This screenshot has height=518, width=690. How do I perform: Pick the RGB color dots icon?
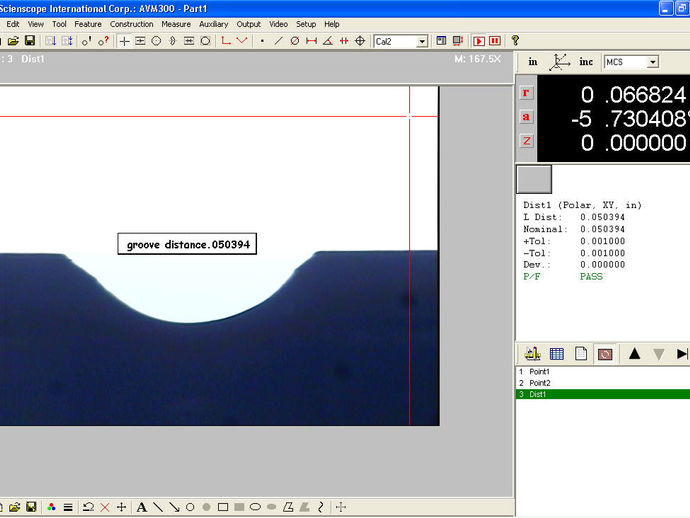click(51, 507)
